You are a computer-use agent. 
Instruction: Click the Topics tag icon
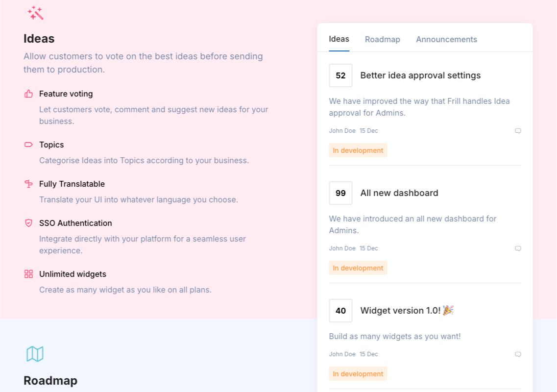click(28, 145)
